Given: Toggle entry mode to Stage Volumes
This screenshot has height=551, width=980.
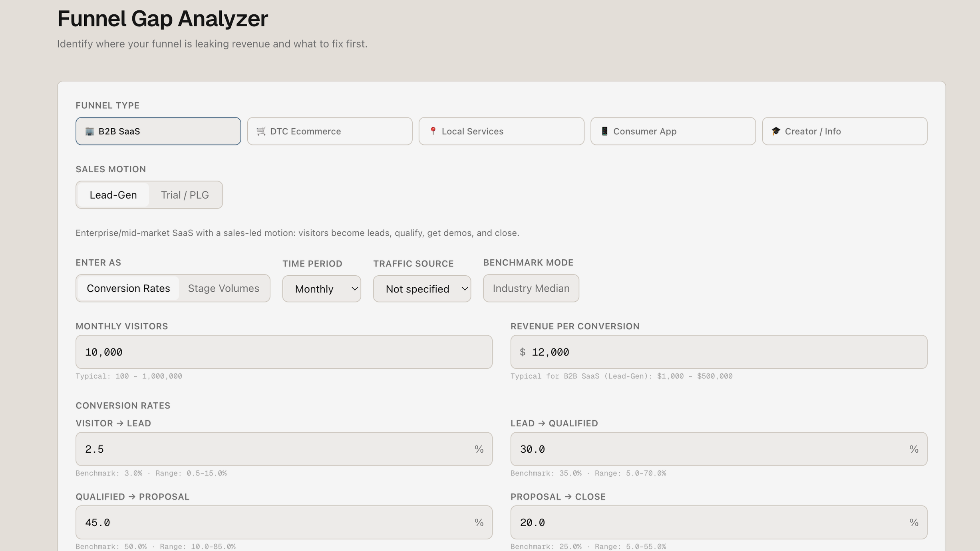Looking at the screenshot, I should point(224,288).
